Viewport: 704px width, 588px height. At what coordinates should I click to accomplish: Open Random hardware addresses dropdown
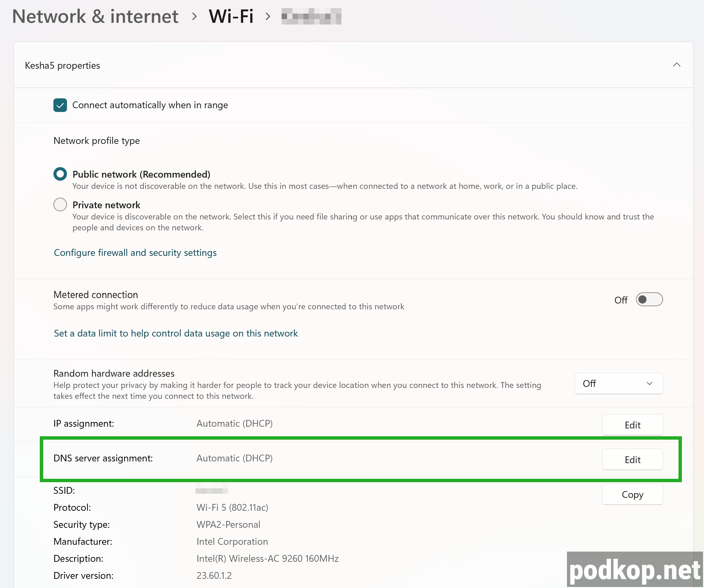[x=618, y=383]
